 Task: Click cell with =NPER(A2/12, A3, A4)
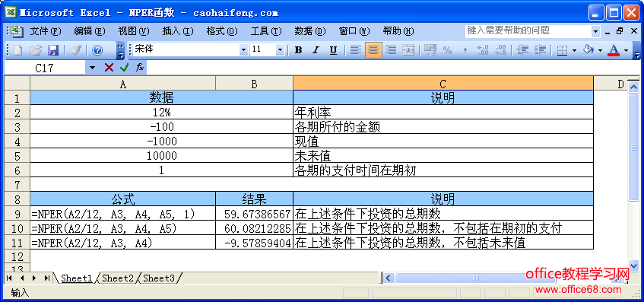[123, 243]
